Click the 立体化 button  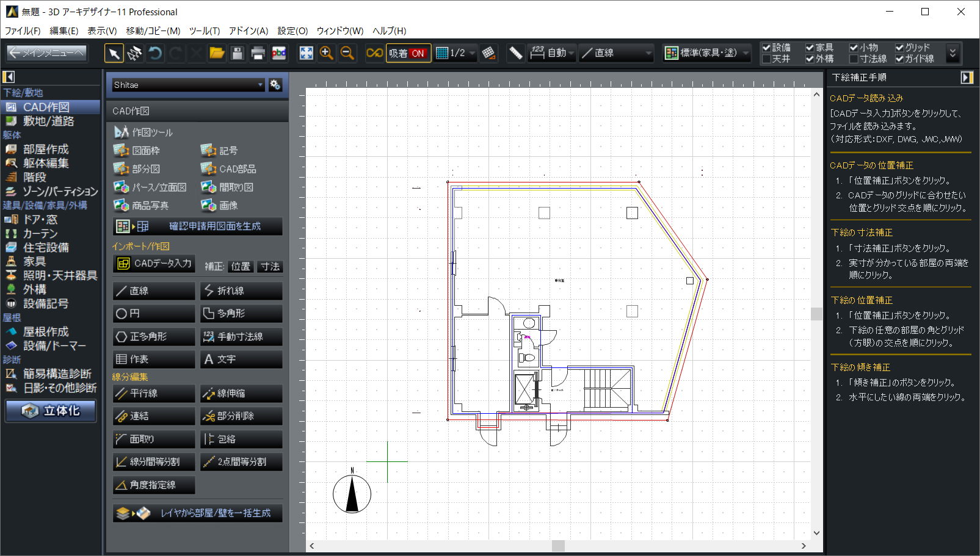click(x=51, y=411)
